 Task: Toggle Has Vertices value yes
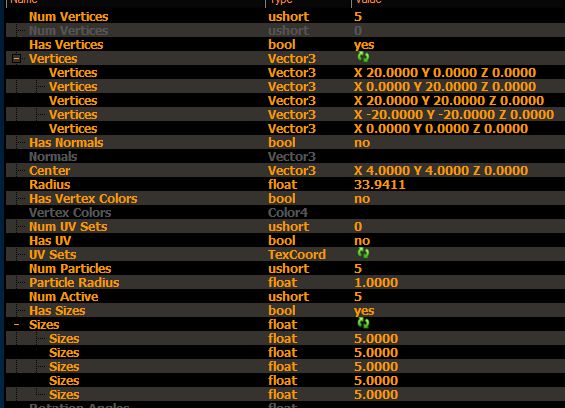364,45
